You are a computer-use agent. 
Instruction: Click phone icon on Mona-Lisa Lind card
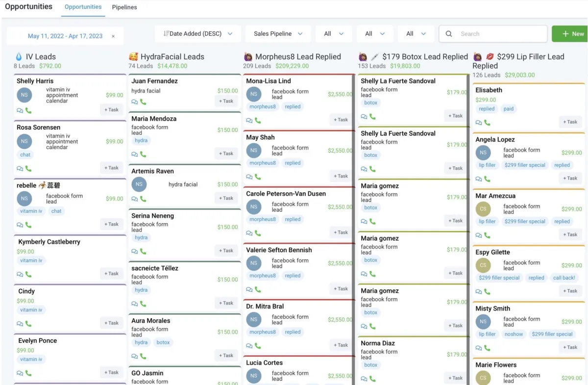(258, 120)
